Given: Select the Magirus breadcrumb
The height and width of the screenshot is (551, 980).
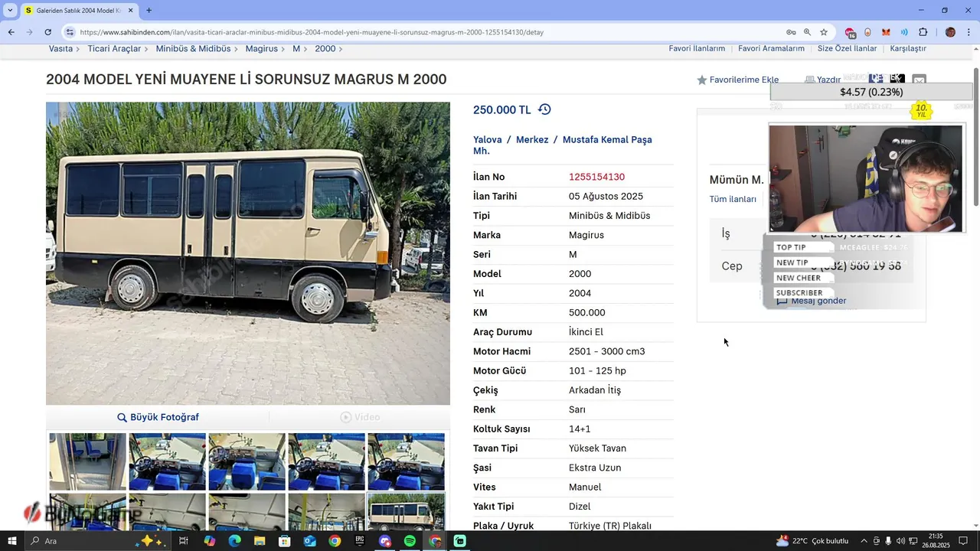Looking at the screenshot, I should tap(261, 48).
